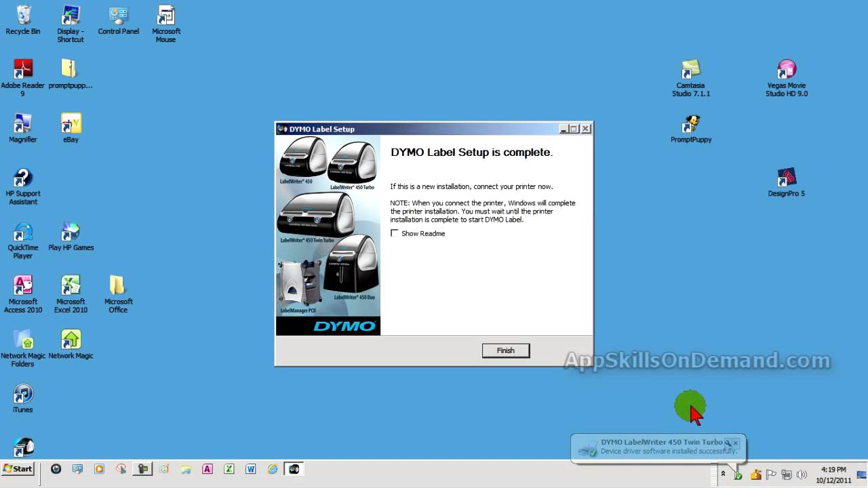Close the driver installed notification balloon

[x=736, y=443]
